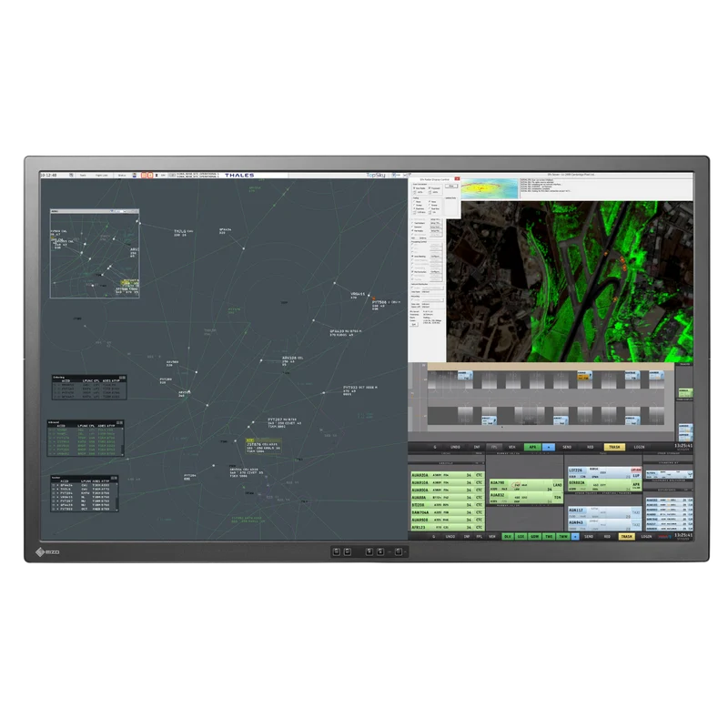
Task: Select the BAW704A strip in the green list
Action: (x=448, y=512)
